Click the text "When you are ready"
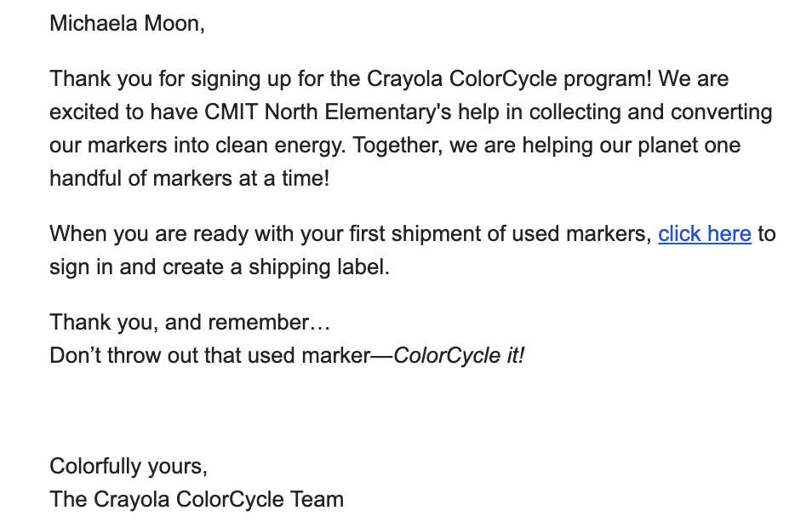 click(x=149, y=234)
